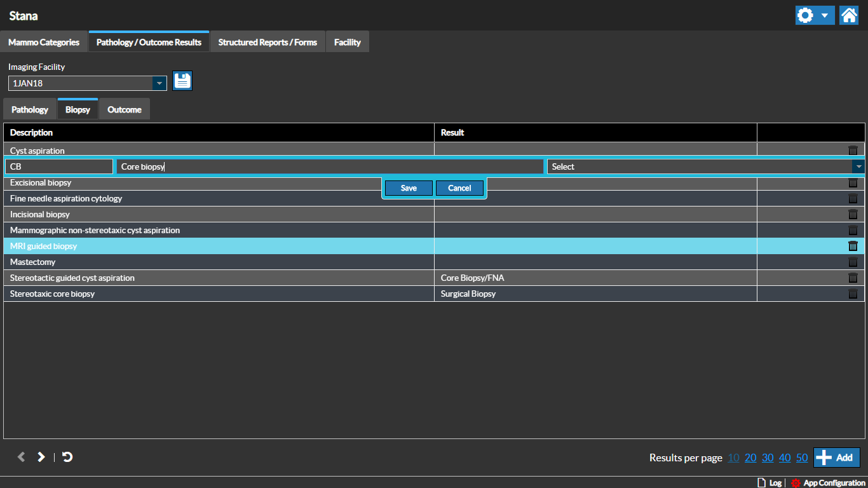Go to next page arrow

point(41,457)
